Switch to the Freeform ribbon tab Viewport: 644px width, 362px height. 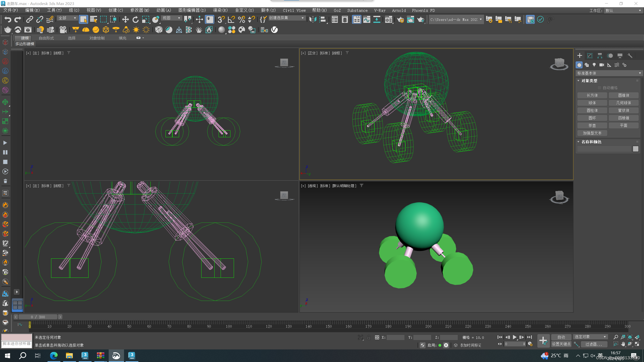click(x=46, y=38)
